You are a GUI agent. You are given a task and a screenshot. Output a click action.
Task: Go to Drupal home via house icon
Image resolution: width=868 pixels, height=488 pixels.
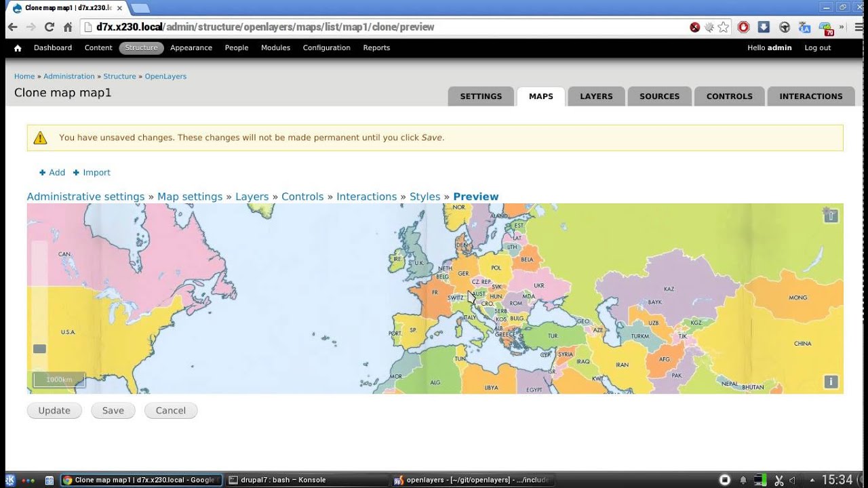point(18,48)
